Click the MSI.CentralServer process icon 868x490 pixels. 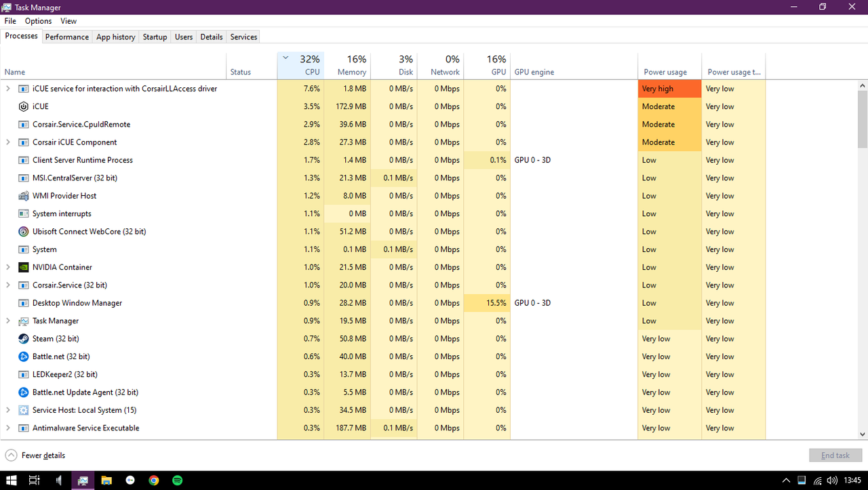click(24, 178)
